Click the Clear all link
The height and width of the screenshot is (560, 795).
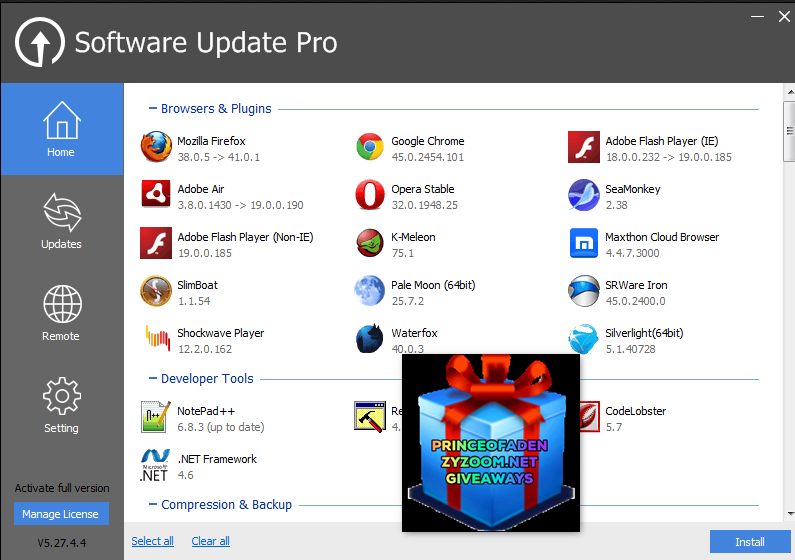tap(210, 541)
